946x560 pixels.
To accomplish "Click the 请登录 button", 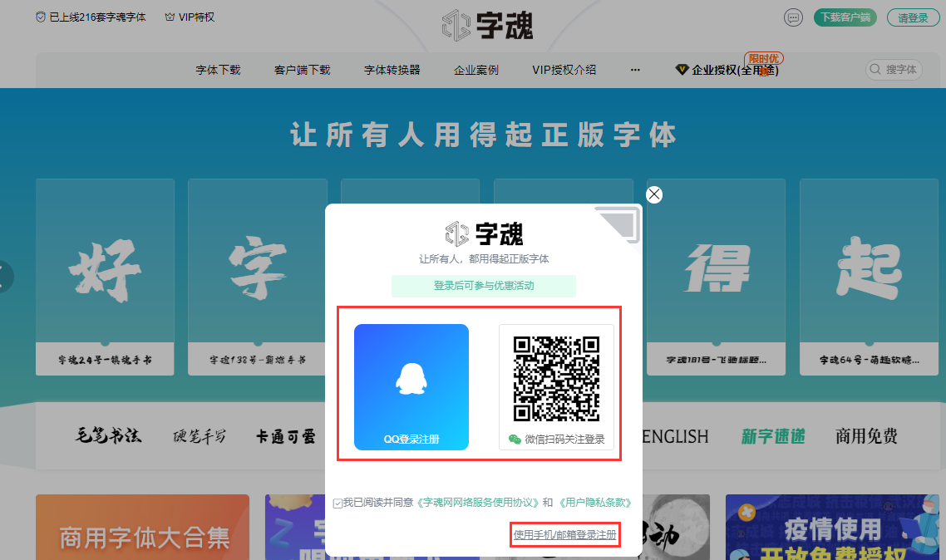I will click(913, 17).
